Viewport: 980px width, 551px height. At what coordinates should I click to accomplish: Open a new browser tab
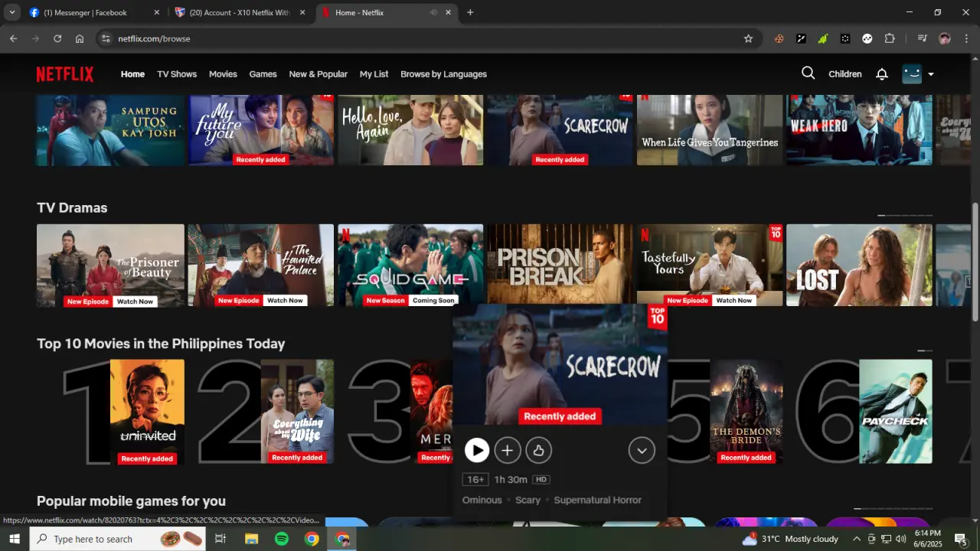coord(470,12)
